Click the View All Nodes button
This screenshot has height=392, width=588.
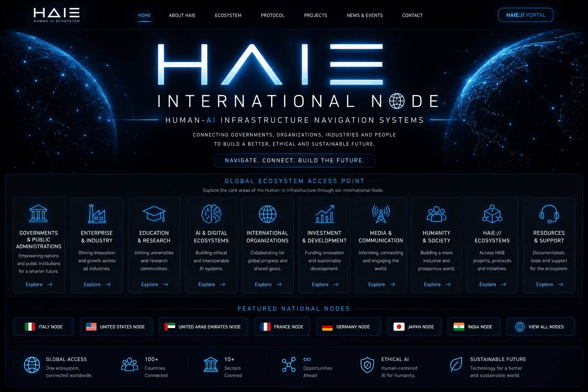[541, 327]
